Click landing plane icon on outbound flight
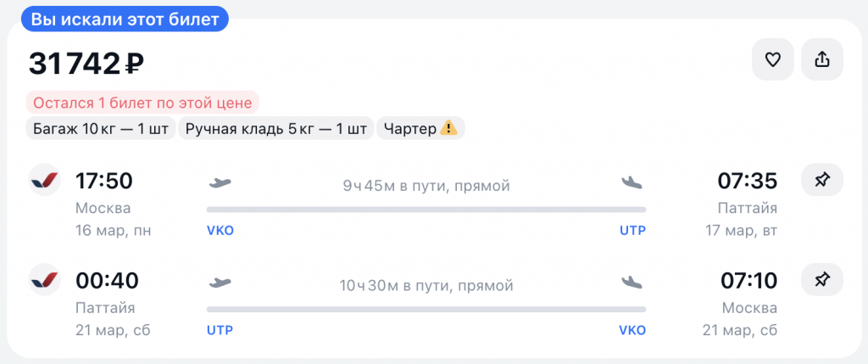This screenshot has width=868, height=364. click(632, 182)
